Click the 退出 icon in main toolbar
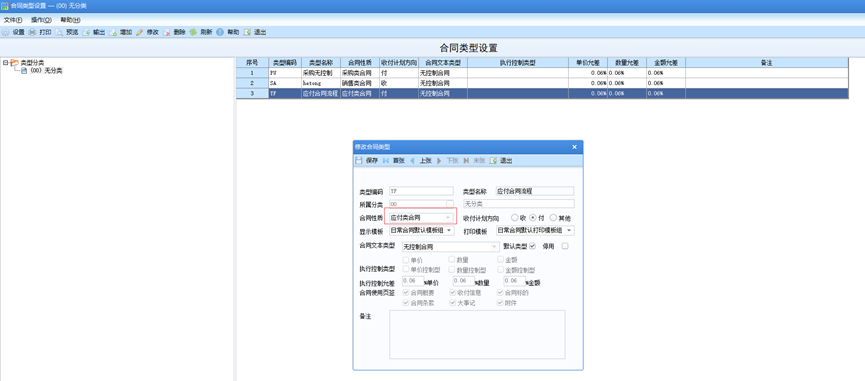 pos(247,33)
